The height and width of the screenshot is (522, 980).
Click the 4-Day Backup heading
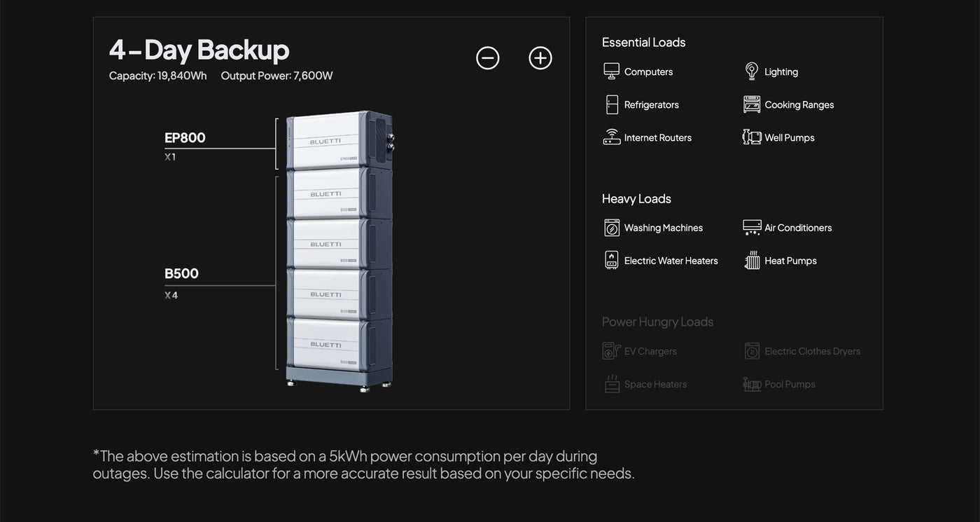[199, 50]
